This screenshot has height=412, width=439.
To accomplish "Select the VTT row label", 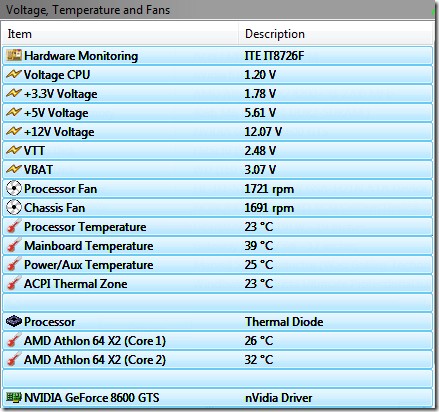I will pos(34,151).
